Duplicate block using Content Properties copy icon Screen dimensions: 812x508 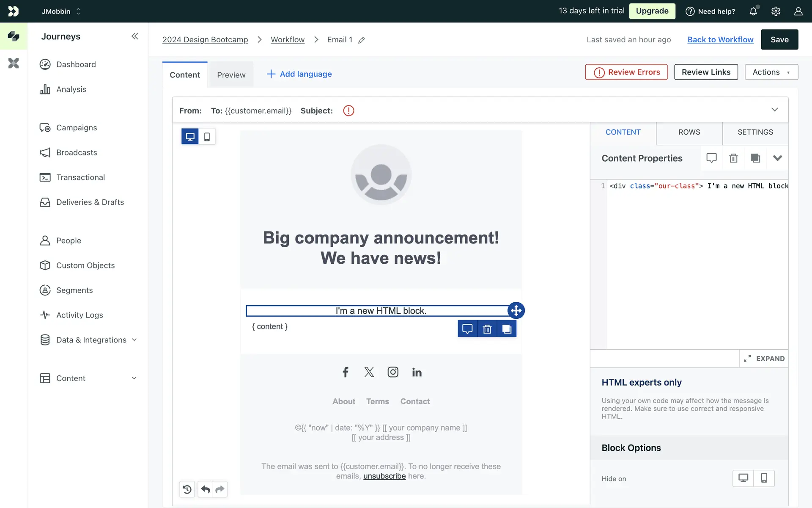tap(755, 158)
